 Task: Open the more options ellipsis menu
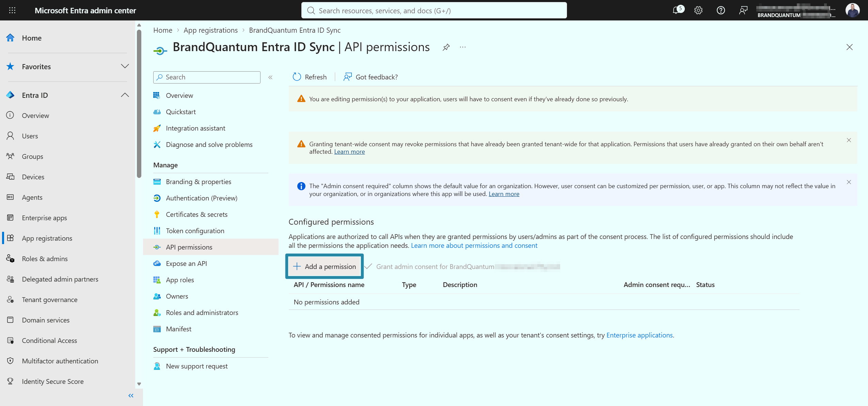462,47
